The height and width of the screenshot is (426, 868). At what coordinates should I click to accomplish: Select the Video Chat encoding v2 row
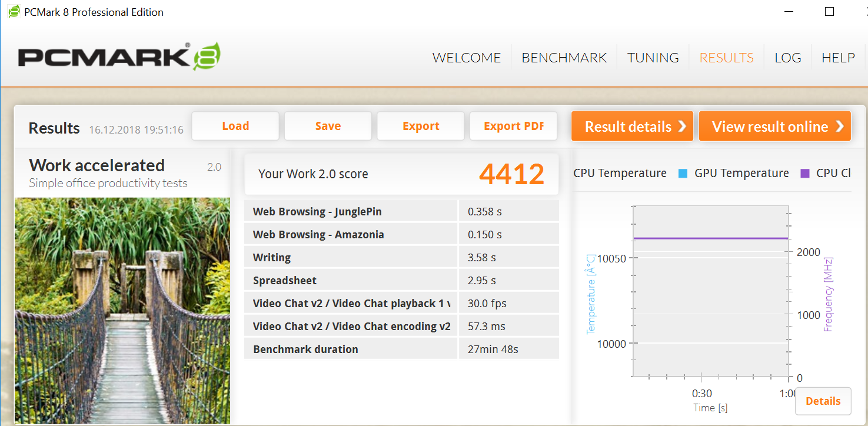coord(401,326)
